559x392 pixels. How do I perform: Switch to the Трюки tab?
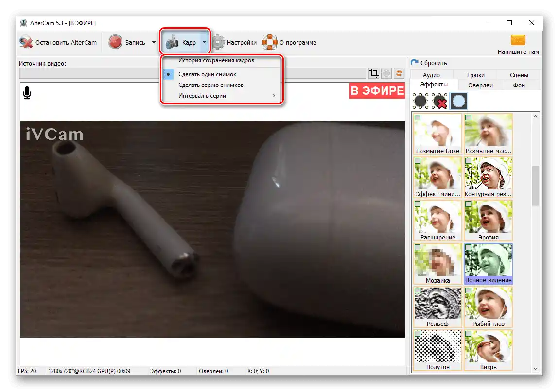(x=475, y=75)
